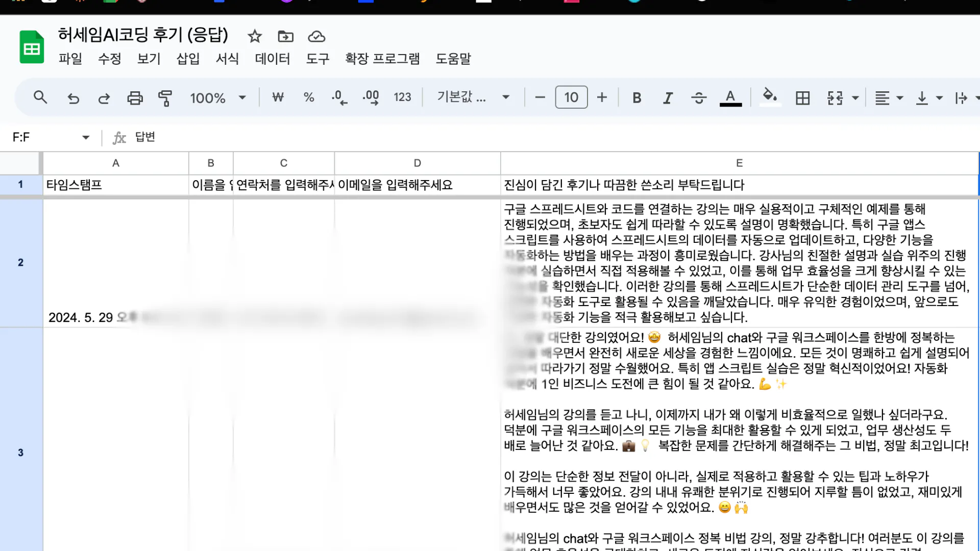Select column E header
Image resolution: width=980 pixels, height=551 pixels.
pyautogui.click(x=739, y=163)
